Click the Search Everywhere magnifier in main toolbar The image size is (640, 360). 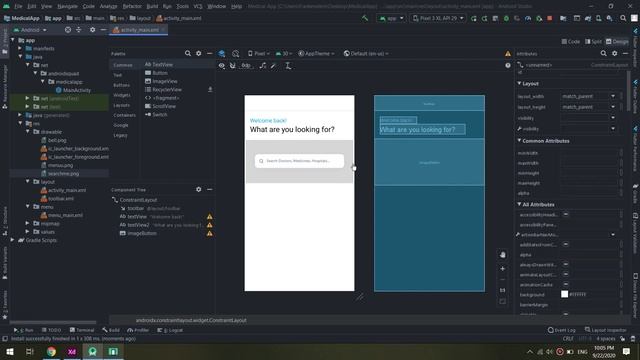pos(623,18)
